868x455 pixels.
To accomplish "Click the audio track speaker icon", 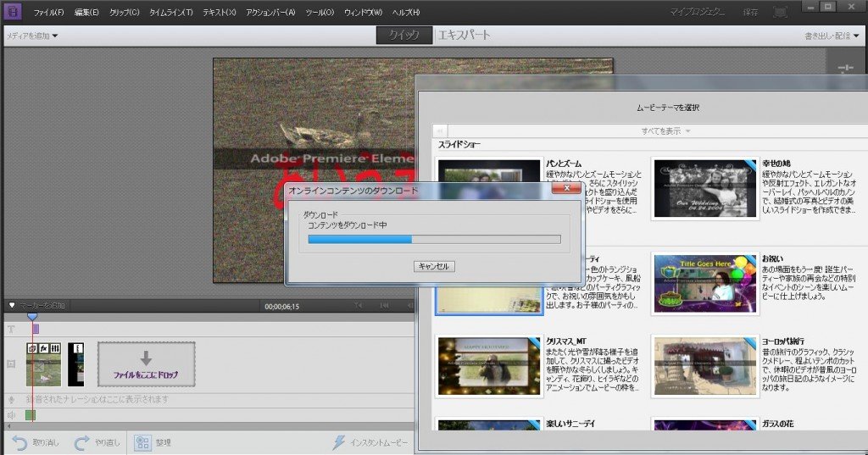I will click(x=10, y=414).
